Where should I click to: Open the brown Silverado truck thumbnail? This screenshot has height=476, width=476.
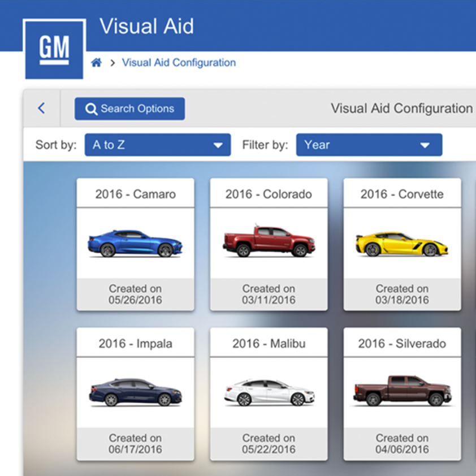click(x=403, y=391)
